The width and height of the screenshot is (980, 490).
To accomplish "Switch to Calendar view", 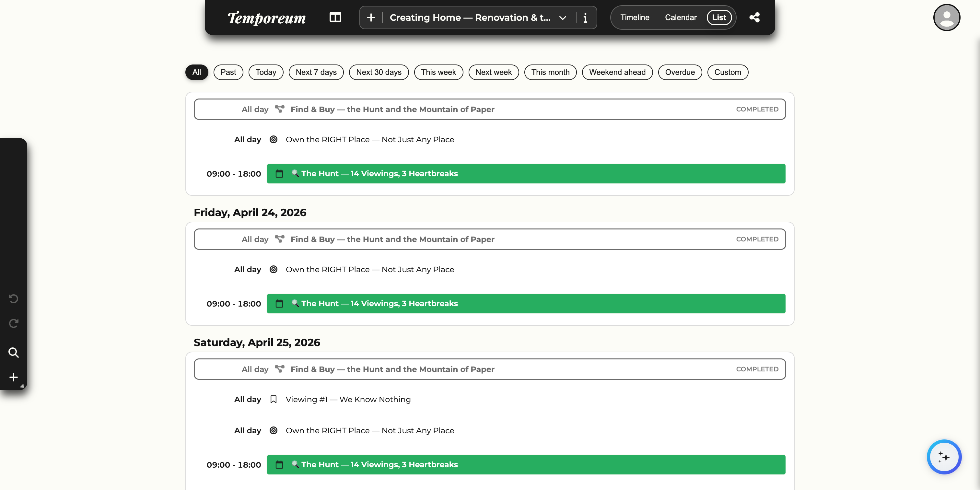I will tap(681, 17).
